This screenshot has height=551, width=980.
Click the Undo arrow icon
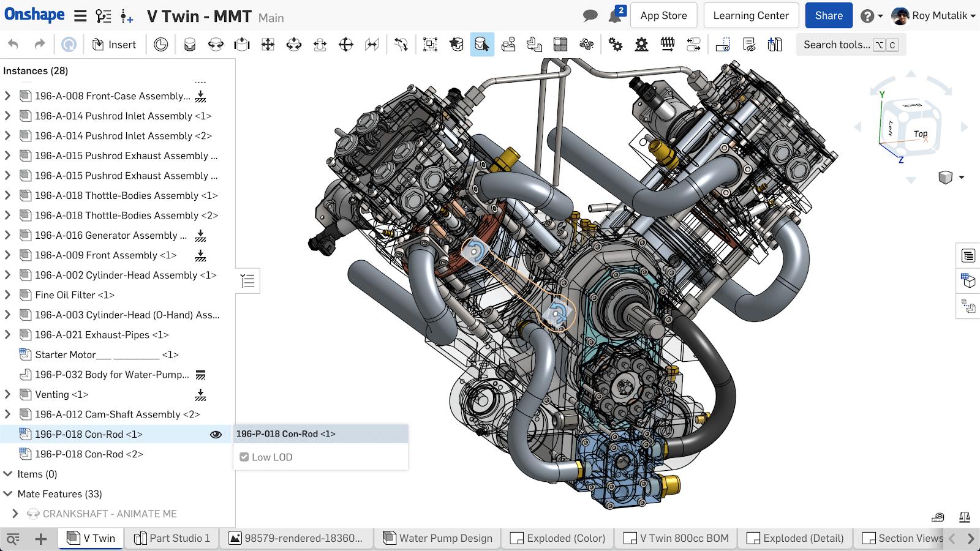(x=13, y=44)
